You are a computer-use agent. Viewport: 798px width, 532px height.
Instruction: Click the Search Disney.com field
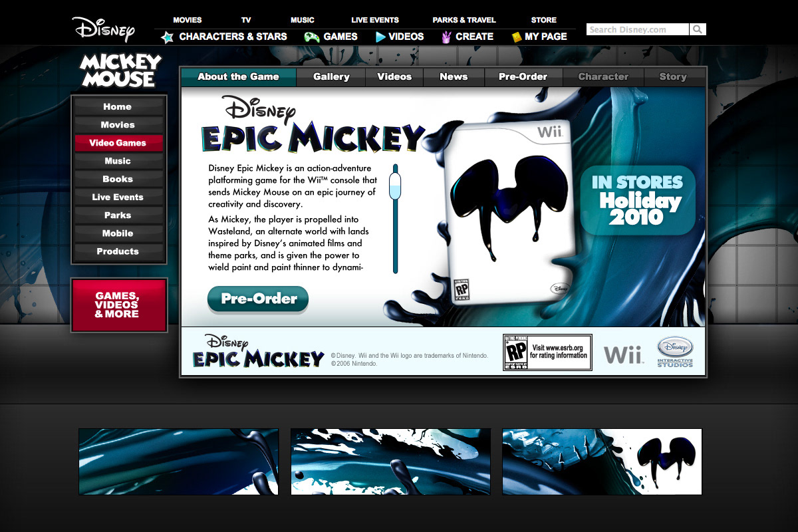(638, 29)
